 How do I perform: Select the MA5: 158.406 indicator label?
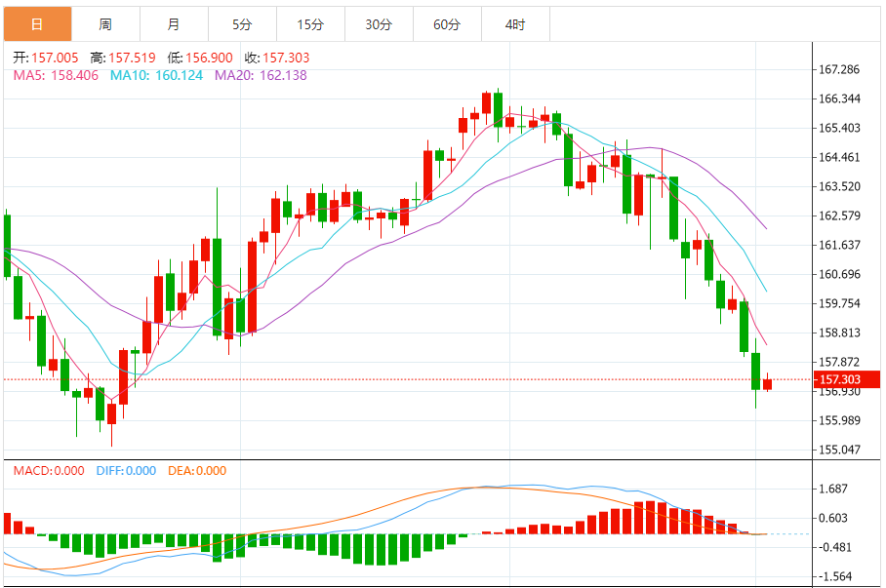[56, 75]
